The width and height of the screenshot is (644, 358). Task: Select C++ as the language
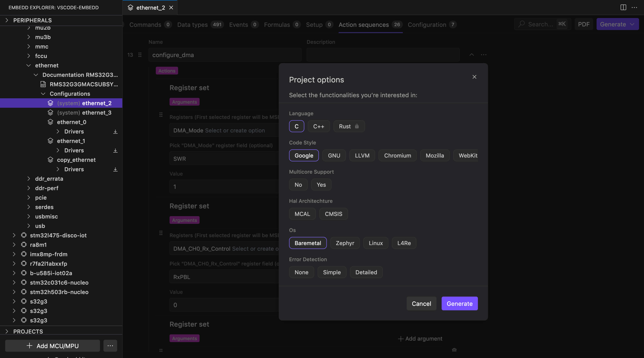(x=319, y=126)
